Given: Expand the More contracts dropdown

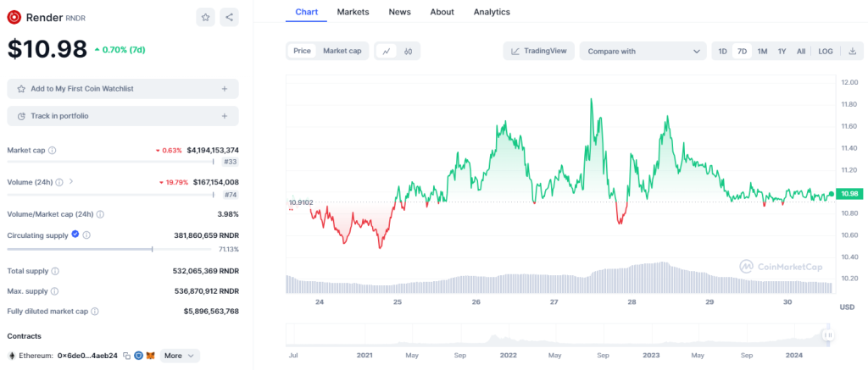Looking at the screenshot, I should (x=179, y=356).
